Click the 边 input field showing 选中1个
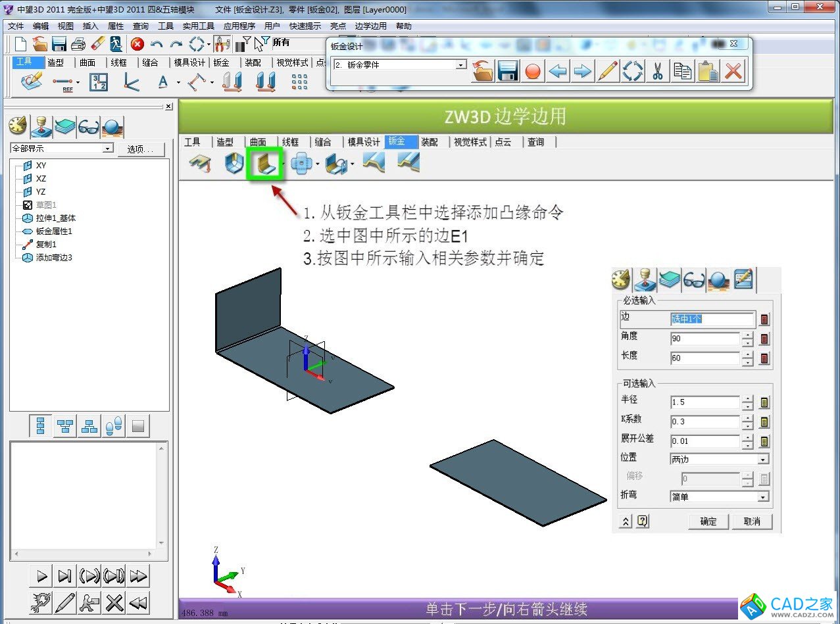This screenshot has width=840, height=624. tap(712, 320)
